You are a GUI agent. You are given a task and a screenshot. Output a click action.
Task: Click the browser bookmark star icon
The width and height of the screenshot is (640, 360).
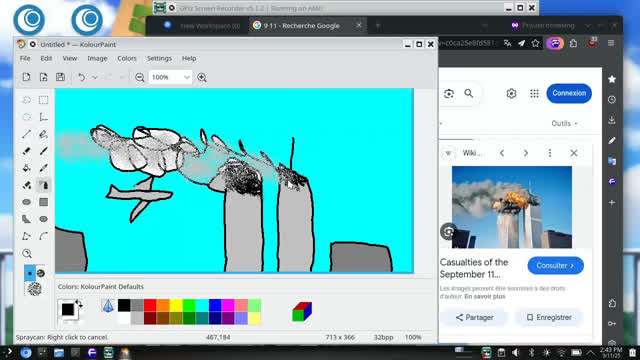tap(535, 43)
